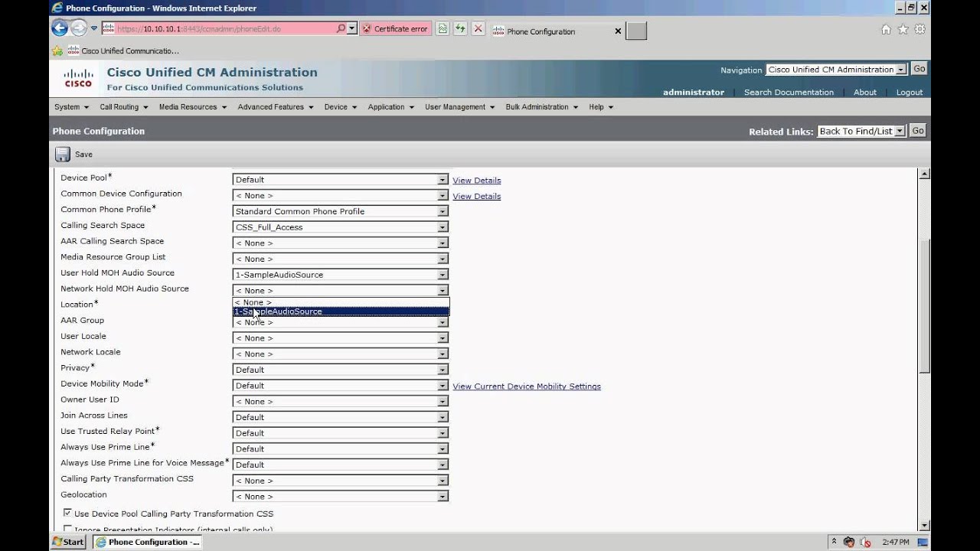Open Common Phone Profile dropdown
The image size is (980, 551).
pos(340,211)
